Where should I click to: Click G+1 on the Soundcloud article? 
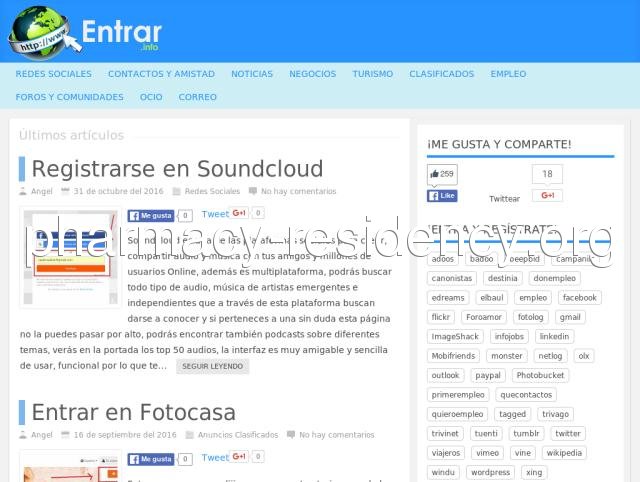(x=239, y=213)
